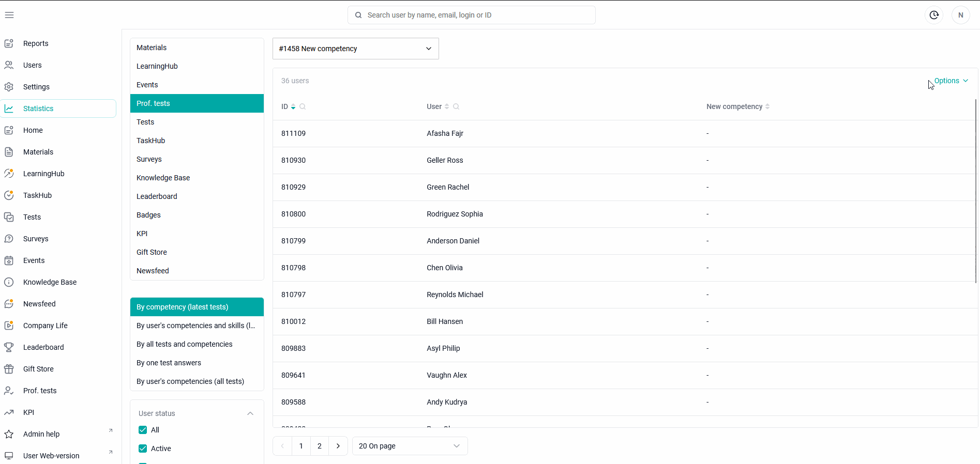This screenshot has width=980, height=464.
Task: Open the 20 On page dropdown
Action: click(x=410, y=446)
